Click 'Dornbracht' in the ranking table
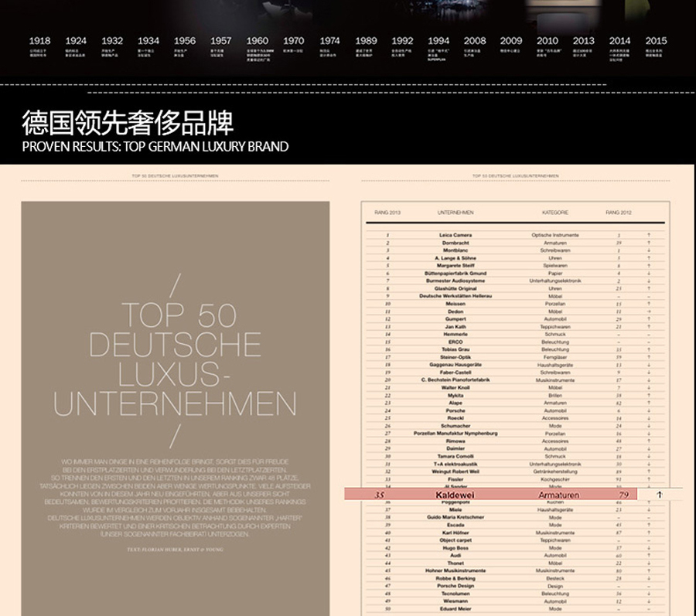 click(x=455, y=243)
